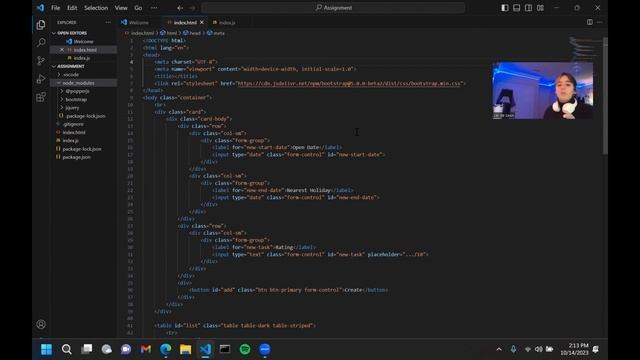Open .package-lock.json inside node_modules
This screenshot has height=360, width=640.
click(85, 116)
